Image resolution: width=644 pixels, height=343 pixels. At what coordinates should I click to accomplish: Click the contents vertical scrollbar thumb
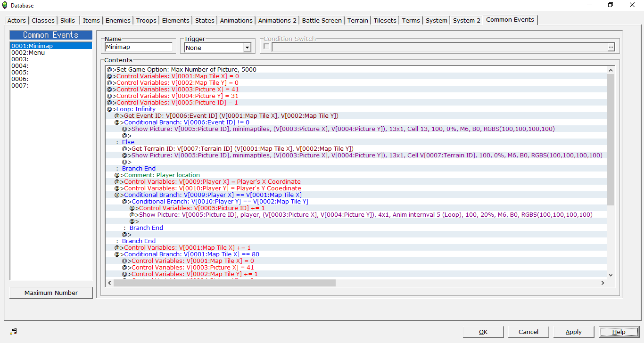pyautogui.click(x=611, y=139)
